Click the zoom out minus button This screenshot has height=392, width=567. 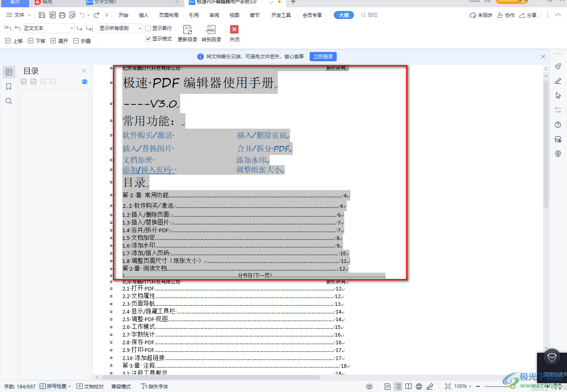click(478, 386)
